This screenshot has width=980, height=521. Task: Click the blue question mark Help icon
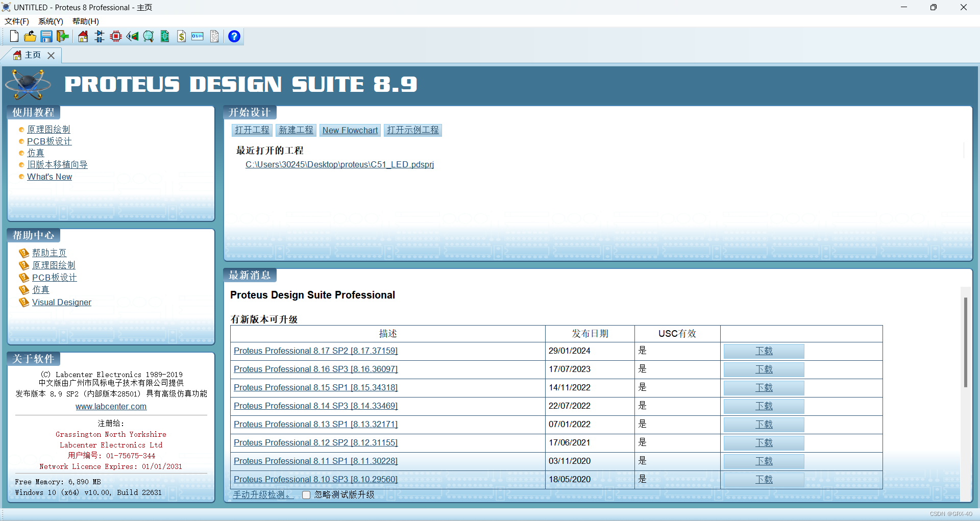(x=234, y=36)
